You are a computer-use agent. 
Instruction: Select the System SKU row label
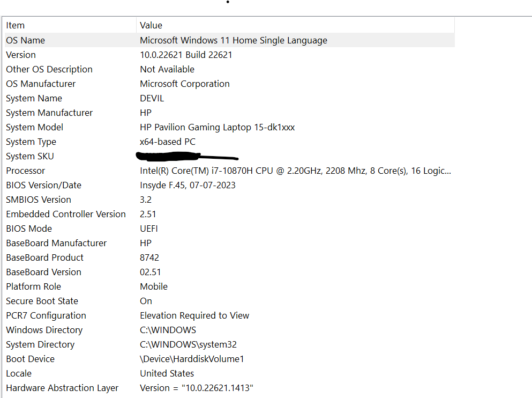[30, 156]
